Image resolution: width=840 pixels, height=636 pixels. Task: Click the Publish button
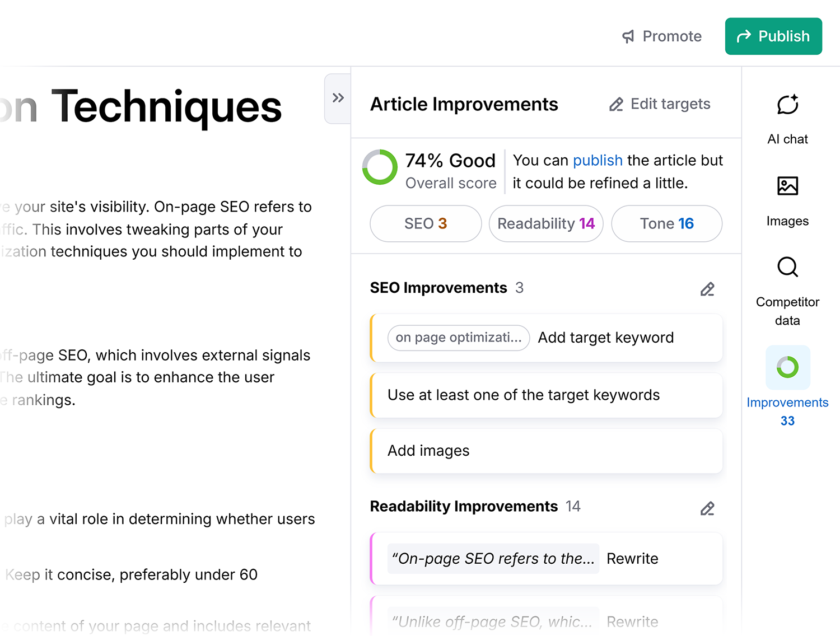point(773,36)
